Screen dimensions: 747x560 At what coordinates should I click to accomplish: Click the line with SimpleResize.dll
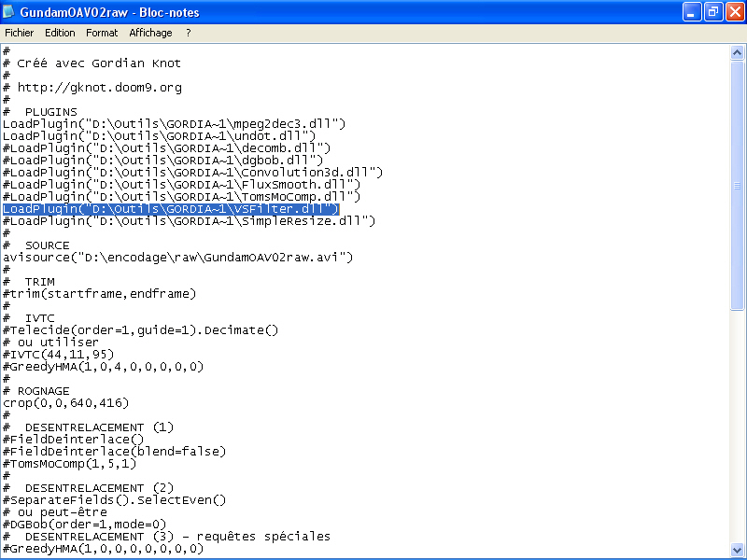click(190, 221)
